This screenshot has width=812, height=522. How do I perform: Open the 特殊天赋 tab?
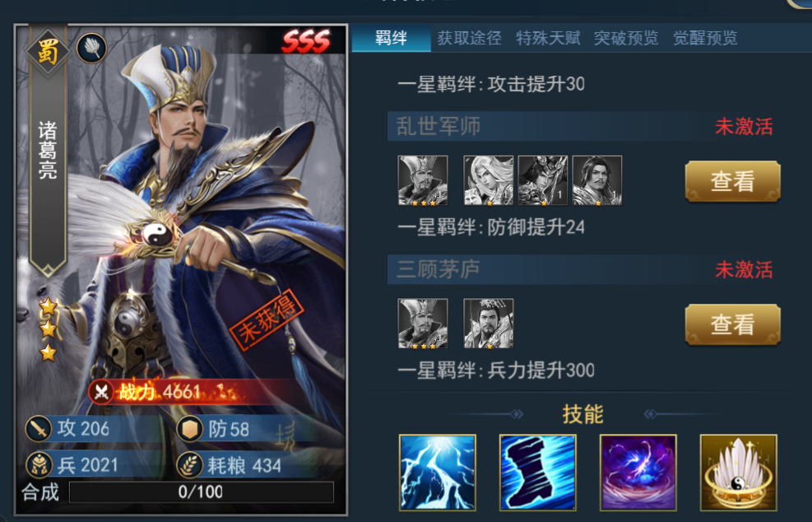pos(548,38)
